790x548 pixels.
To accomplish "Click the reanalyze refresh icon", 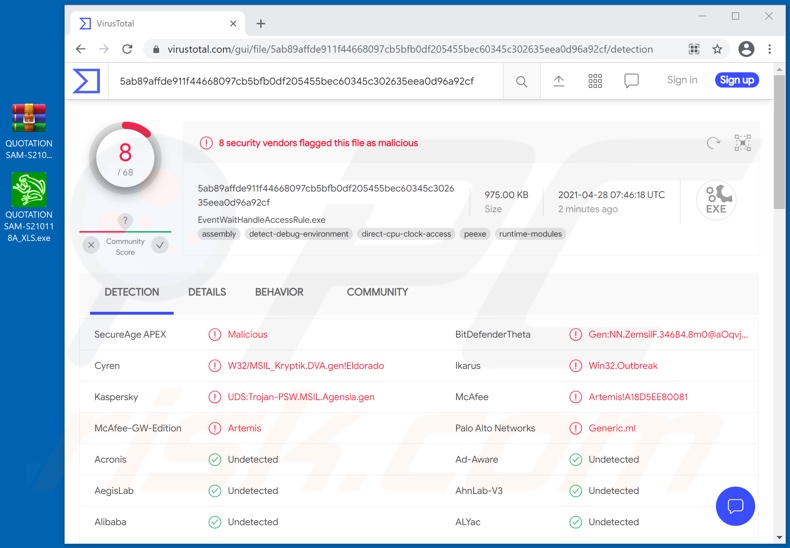I will pyautogui.click(x=713, y=143).
